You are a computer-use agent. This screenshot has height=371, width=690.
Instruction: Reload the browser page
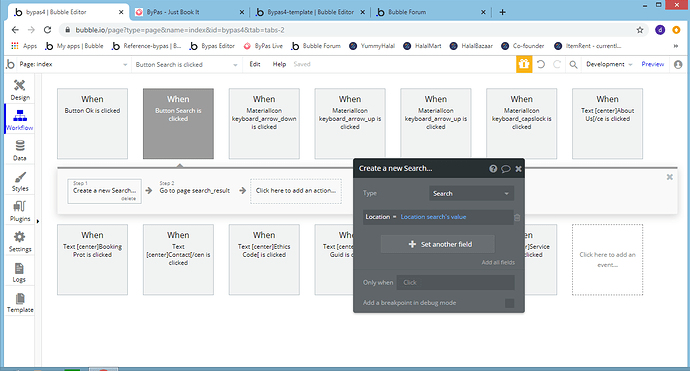click(x=47, y=30)
